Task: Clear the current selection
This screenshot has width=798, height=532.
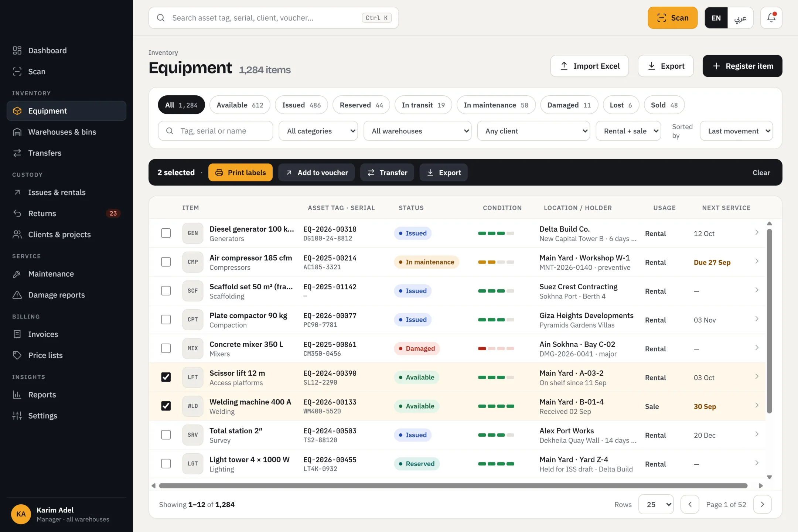Action: pos(761,173)
